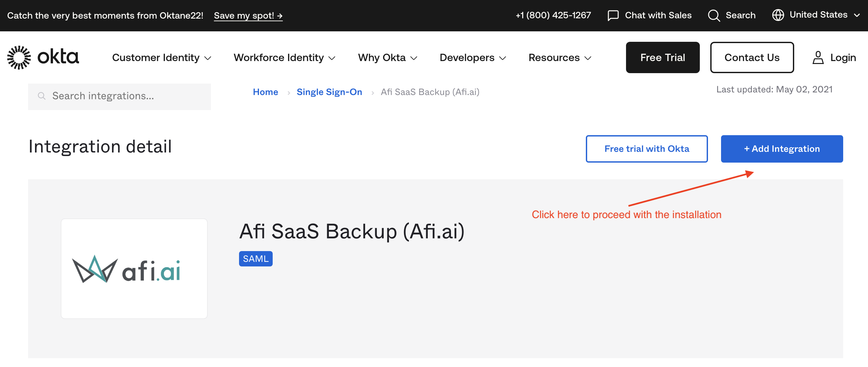Open the Developers menu
The width and height of the screenshot is (868, 367).
pyautogui.click(x=473, y=57)
